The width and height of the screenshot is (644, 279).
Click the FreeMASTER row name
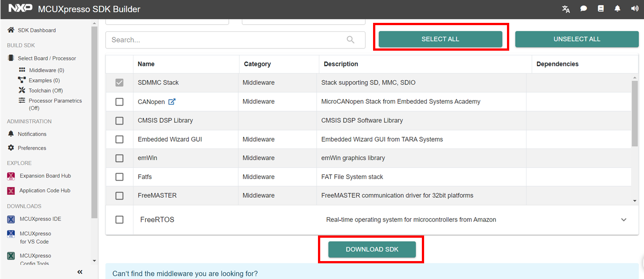coord(157,196)
